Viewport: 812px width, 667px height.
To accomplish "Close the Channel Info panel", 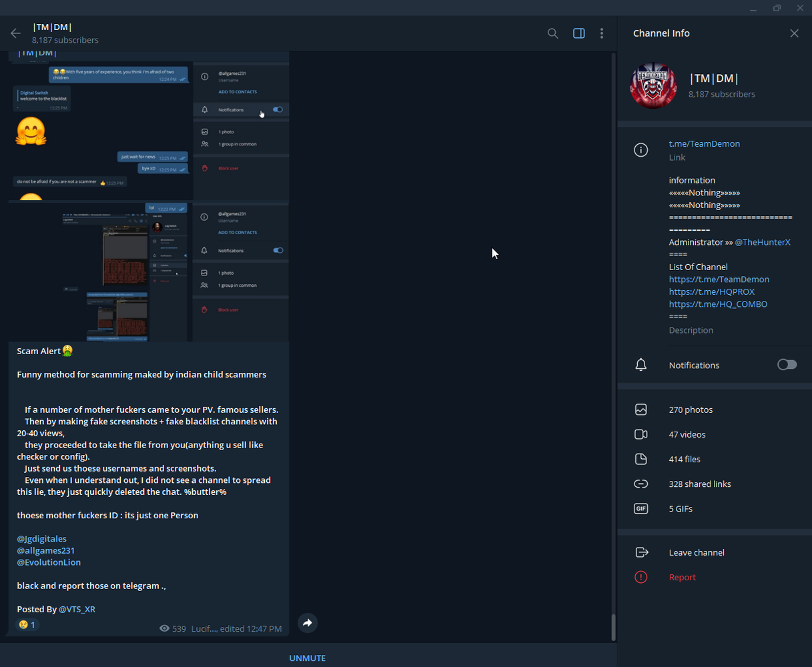I will (794, 33).
